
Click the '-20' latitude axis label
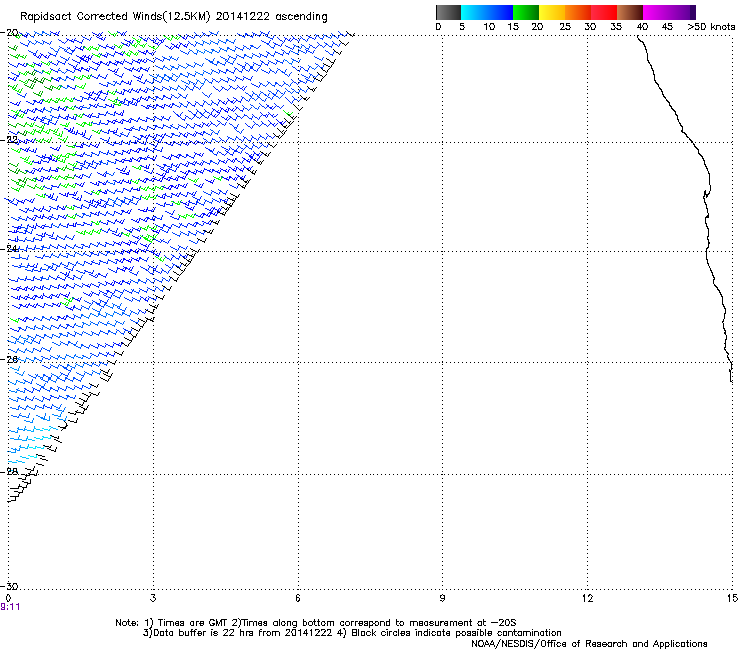tap(9, 33)
